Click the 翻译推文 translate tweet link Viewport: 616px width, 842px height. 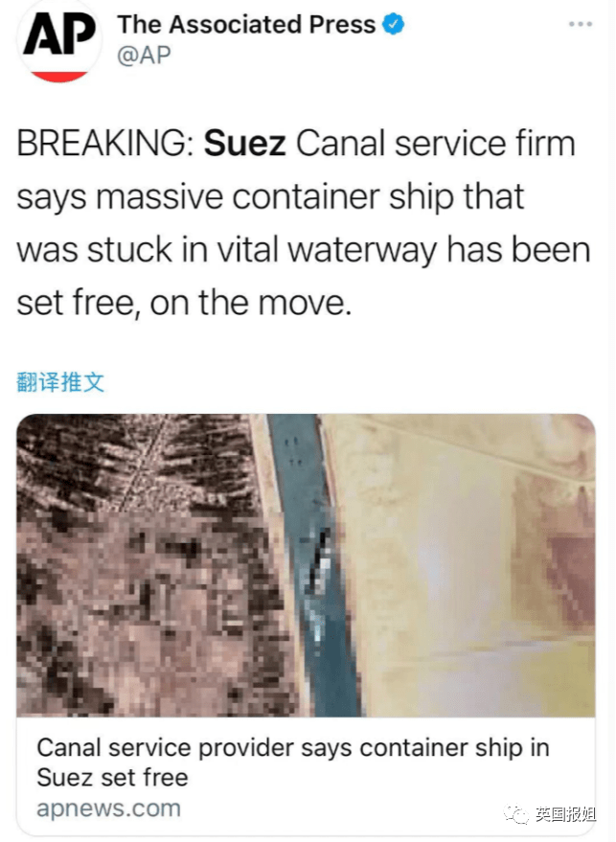[x=60, y=382]
